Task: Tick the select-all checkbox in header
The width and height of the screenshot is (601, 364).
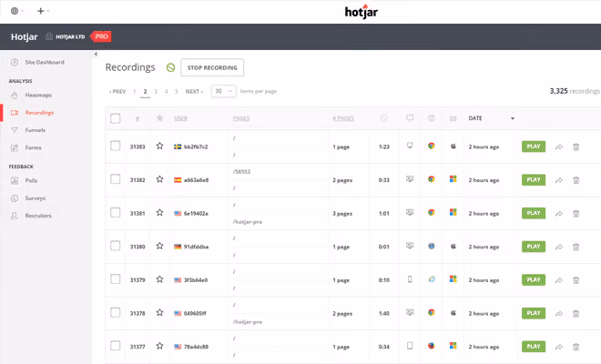Action: 116,118
